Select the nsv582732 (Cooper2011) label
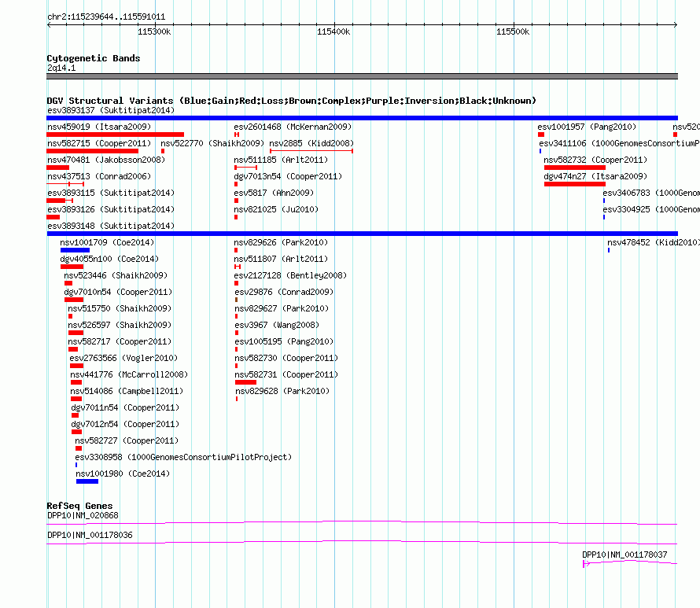700x608 pixels. [x=595, y=160]
